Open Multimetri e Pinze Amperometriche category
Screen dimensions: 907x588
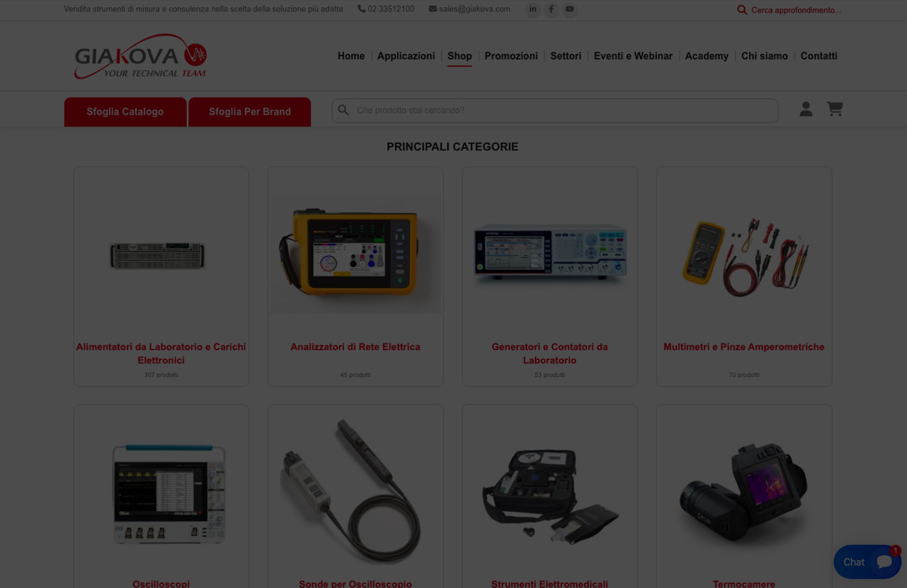[x=744, y=346]
